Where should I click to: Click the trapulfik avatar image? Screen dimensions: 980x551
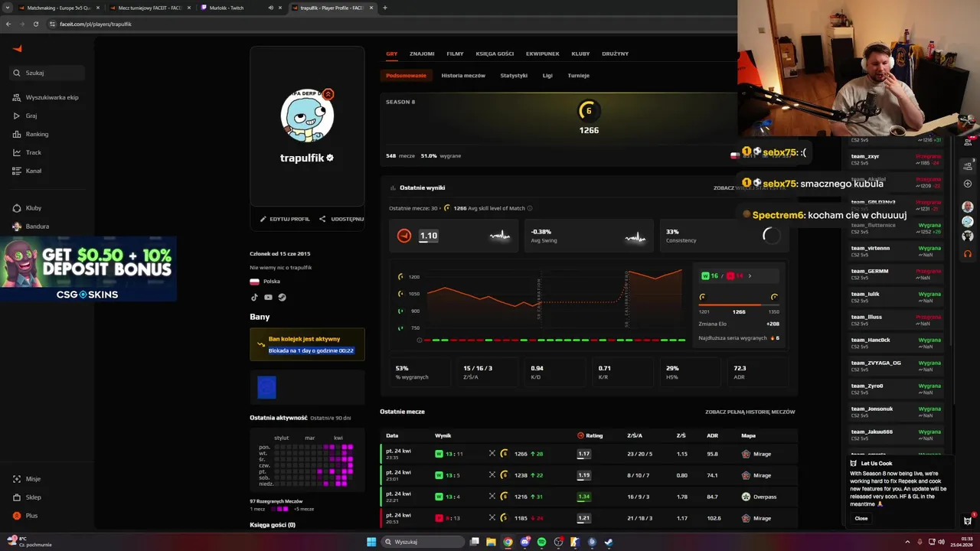click(307, 116)
